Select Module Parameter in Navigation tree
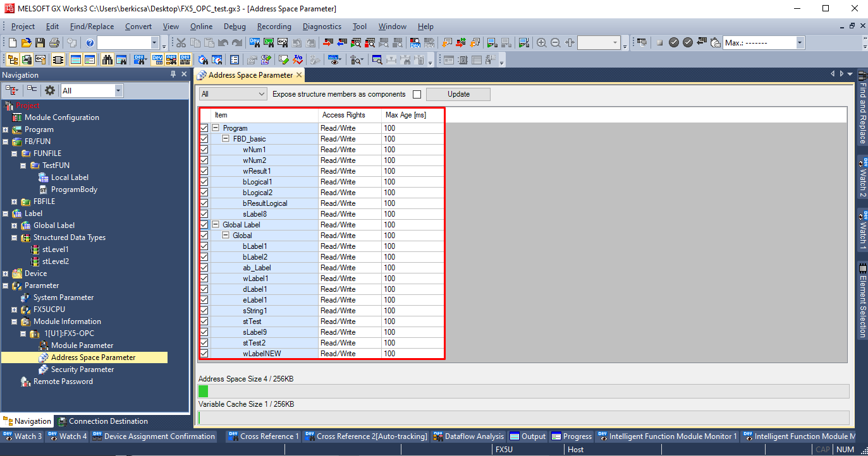The image size is (868, 456). (82, 345)
